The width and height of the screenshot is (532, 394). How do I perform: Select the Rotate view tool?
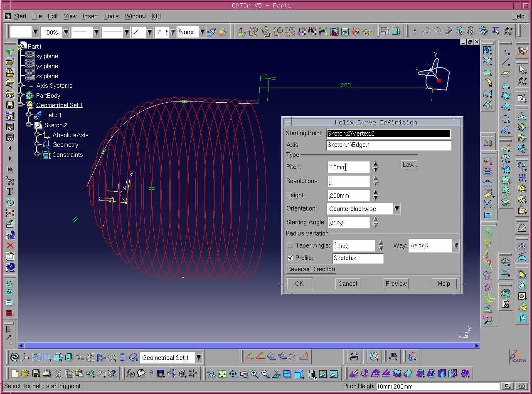pos(244,374)
